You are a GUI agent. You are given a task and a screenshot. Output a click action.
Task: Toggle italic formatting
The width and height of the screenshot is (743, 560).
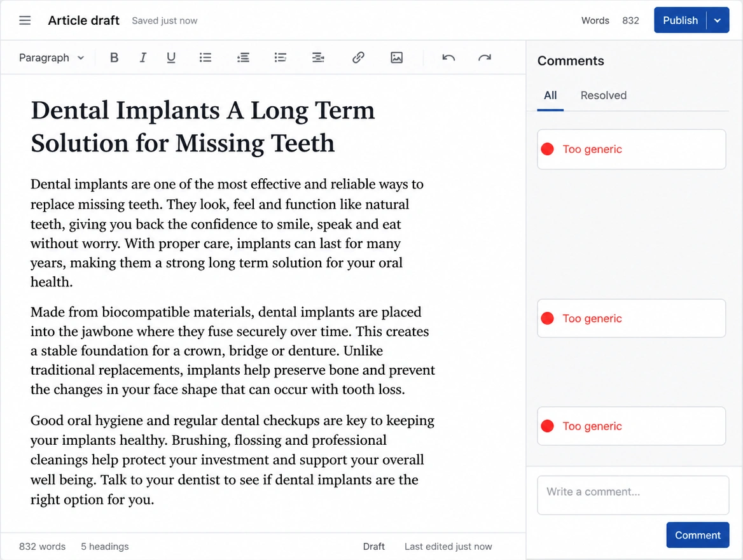[142, 58]
